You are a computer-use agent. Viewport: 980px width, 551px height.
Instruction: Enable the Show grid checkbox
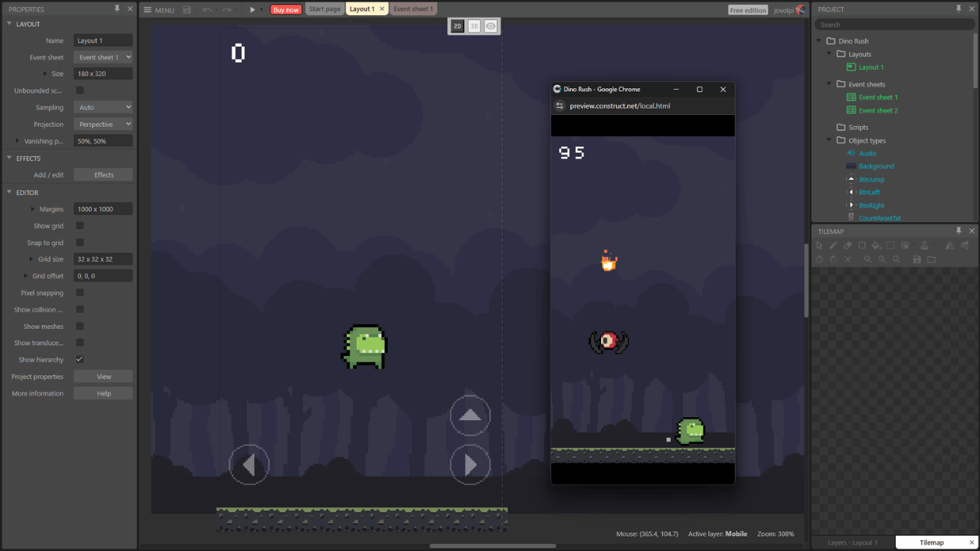(x=80, y=226)
